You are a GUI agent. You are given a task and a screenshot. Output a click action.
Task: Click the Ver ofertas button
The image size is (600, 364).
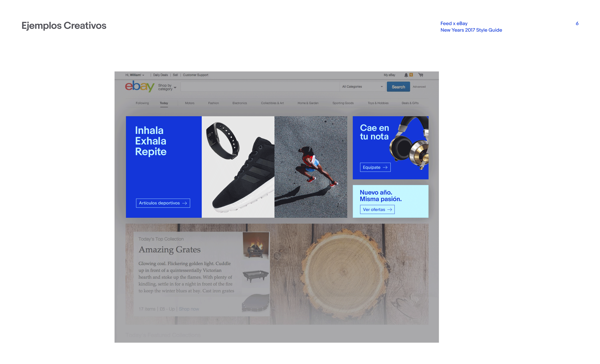(x=377, y=210)
